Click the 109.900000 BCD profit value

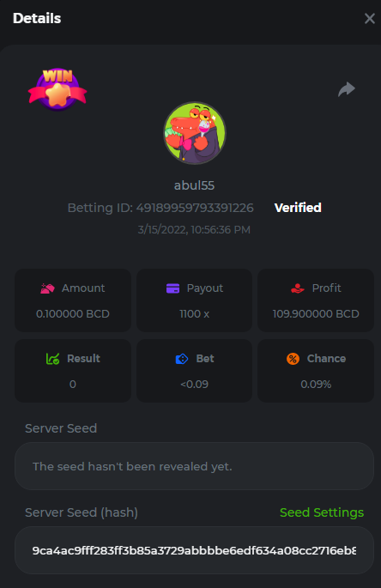[316, 313]
